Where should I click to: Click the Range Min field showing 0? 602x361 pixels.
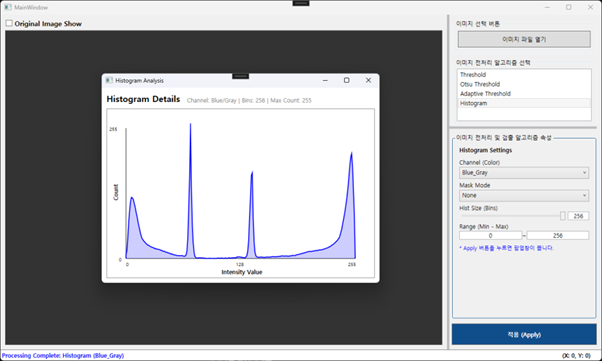click(x=490, y=235)
